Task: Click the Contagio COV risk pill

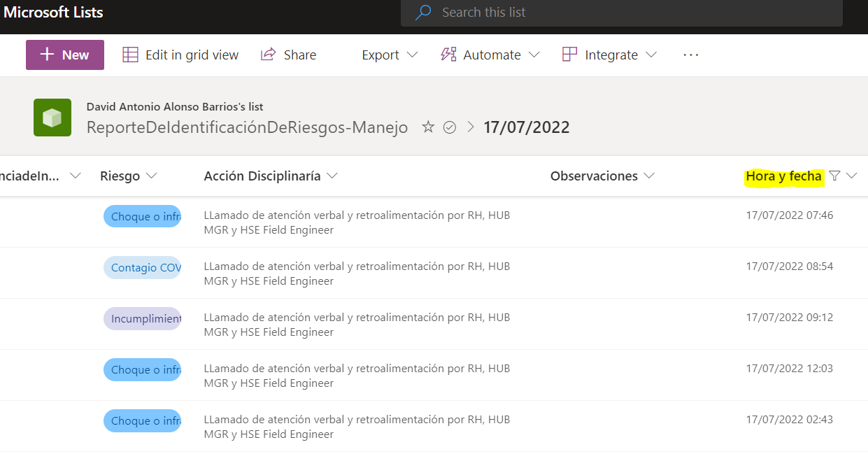Action: (143, 267)
